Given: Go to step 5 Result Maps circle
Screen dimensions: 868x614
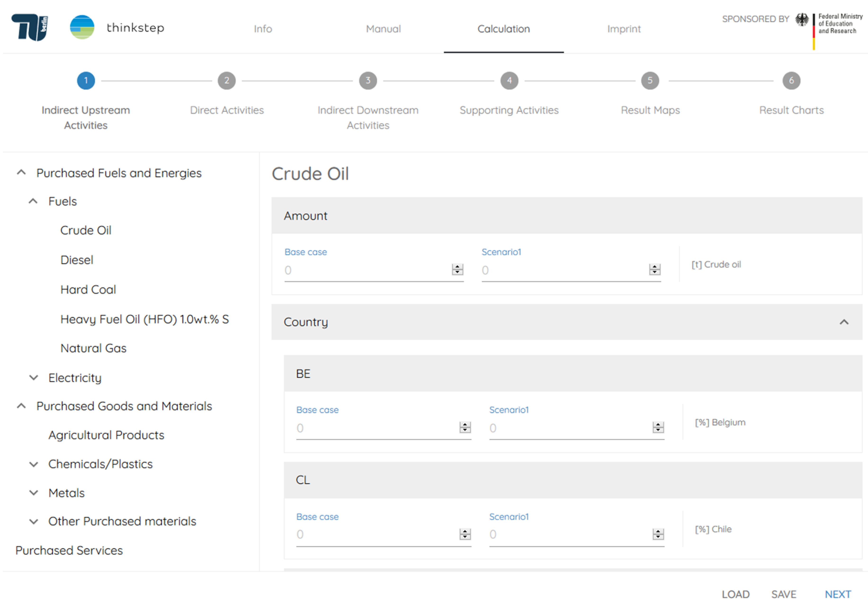Looking at the screenshot, I should click(x=650, y=81).
